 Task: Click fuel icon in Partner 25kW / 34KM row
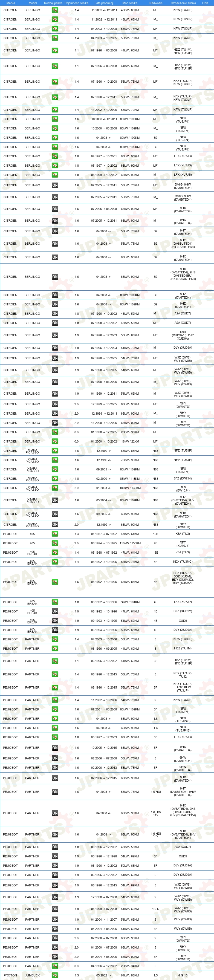55,966
